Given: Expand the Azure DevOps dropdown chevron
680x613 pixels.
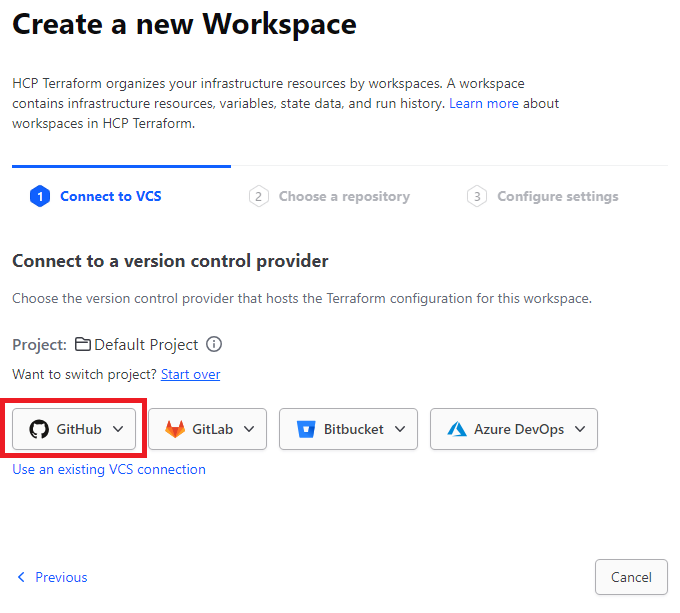Looking at the screenshot, I should (580, 429).
